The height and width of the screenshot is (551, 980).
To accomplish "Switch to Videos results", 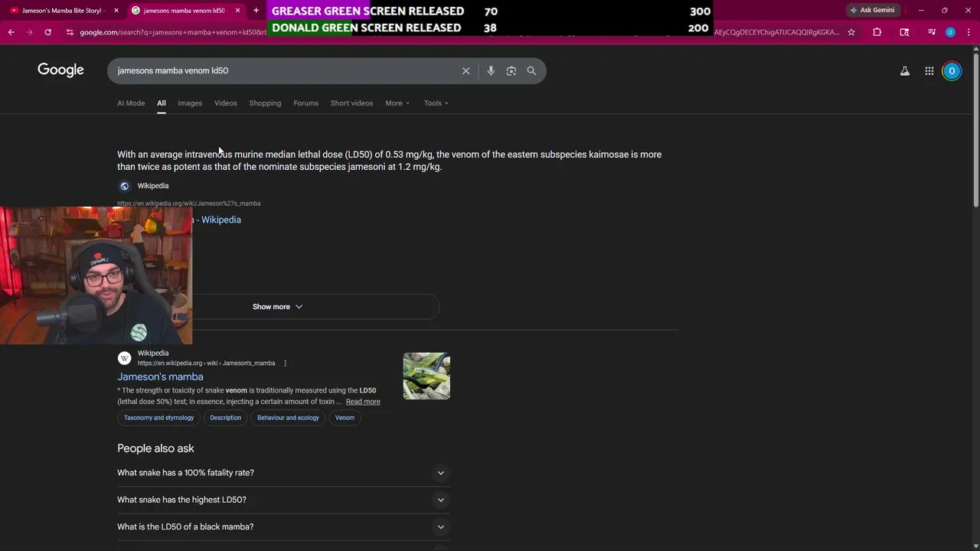I will click(226, 103).
